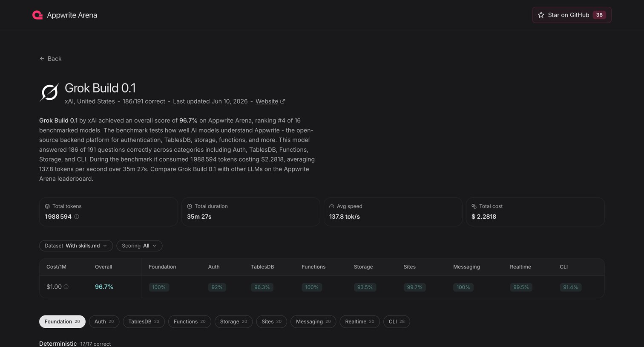
Task: Click the 186/191 correct text
Action: 144,101
